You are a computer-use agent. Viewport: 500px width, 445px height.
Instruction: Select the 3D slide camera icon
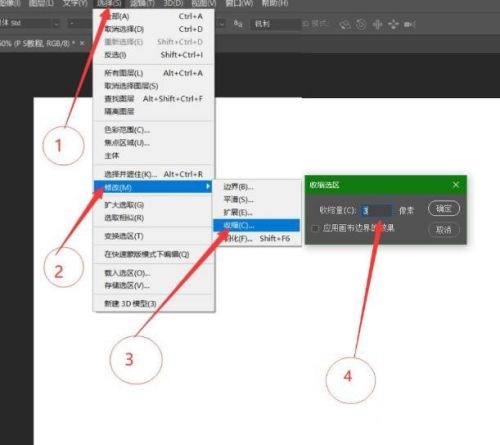point(393,24)
